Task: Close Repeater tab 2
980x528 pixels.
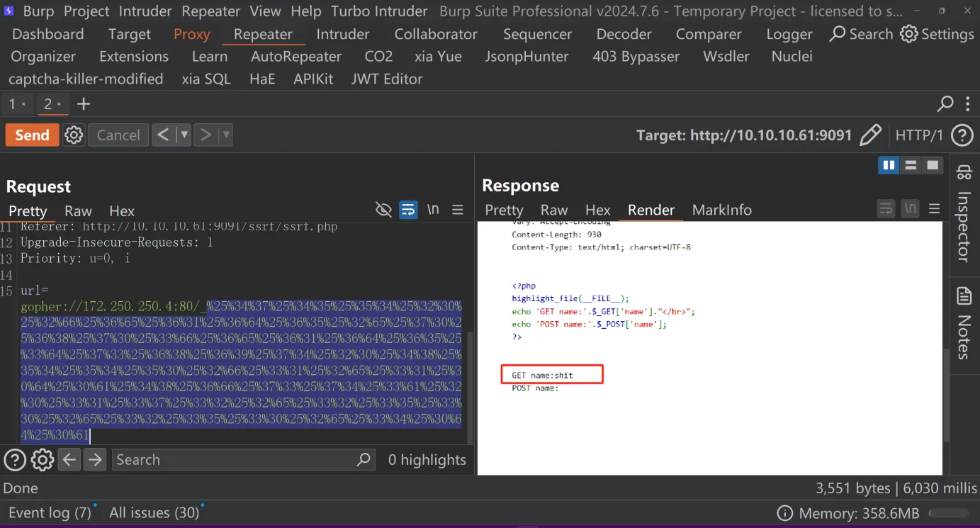Action: tap(60, 104)
